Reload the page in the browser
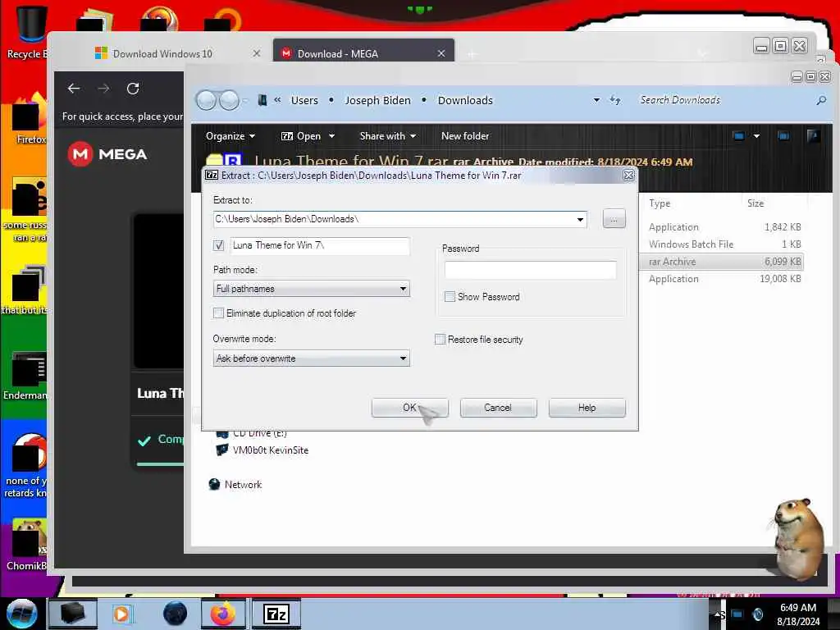The height and width of the screenshot is (630, 840). point(133,89)
